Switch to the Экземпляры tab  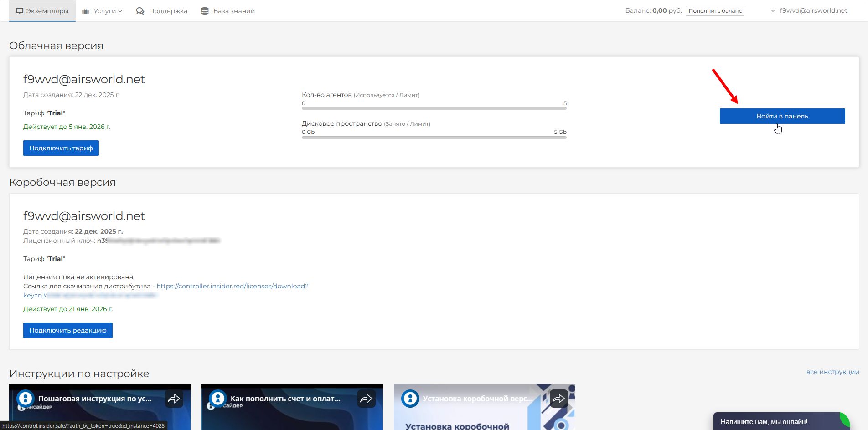[42, 11]
